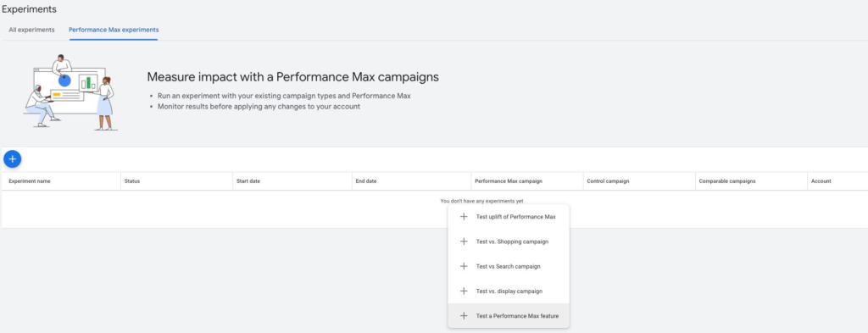Sort by Start date column header

[248, 181]
